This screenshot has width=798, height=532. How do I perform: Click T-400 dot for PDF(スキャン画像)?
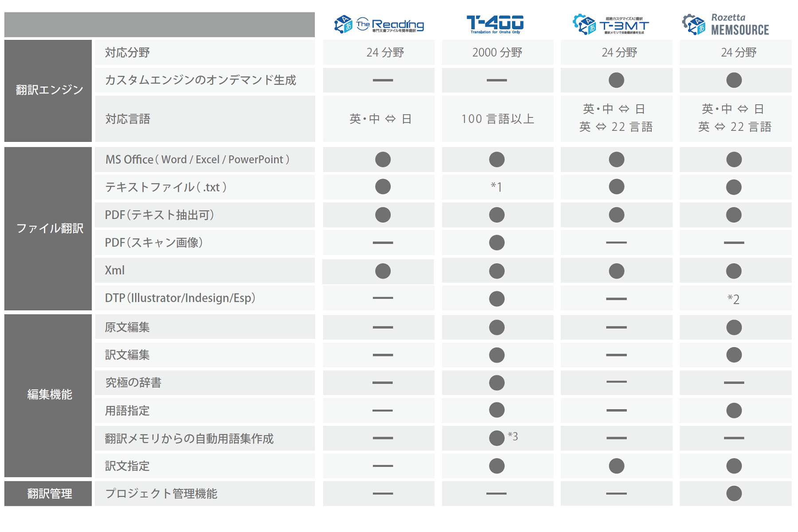[x=497, y=243]
